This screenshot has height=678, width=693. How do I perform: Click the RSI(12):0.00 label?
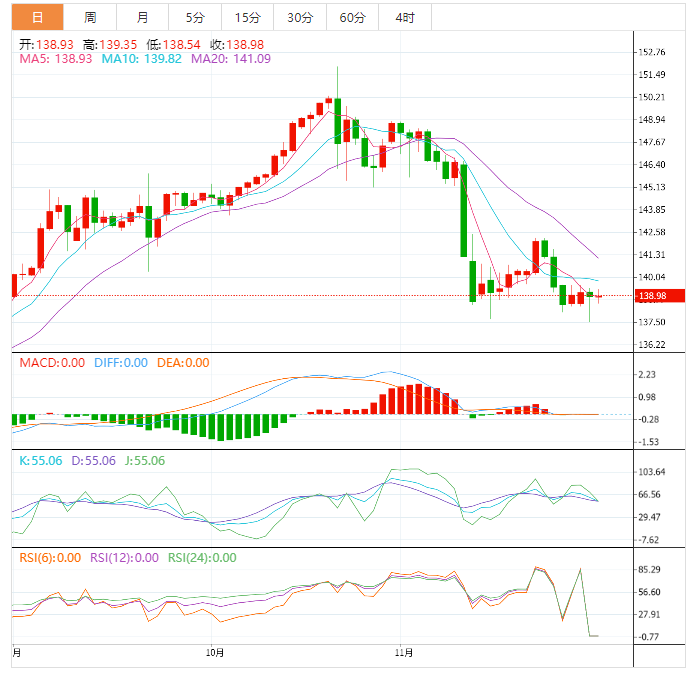[x=124, y=558]
